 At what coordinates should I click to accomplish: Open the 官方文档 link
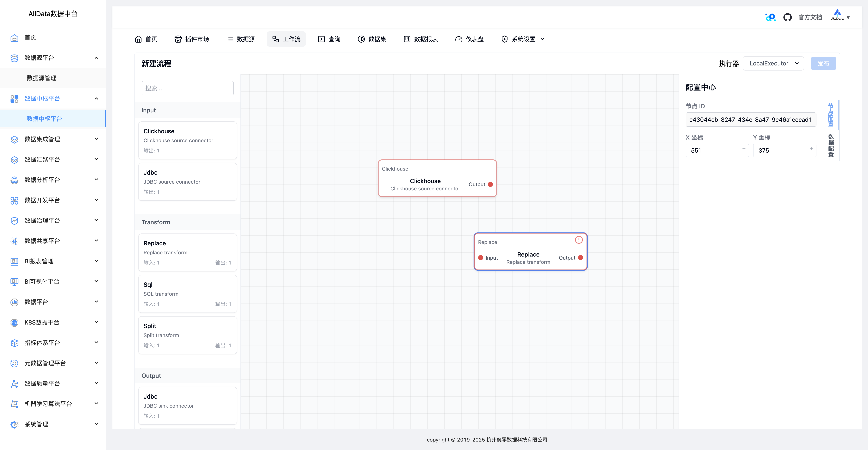pos(810,17)
